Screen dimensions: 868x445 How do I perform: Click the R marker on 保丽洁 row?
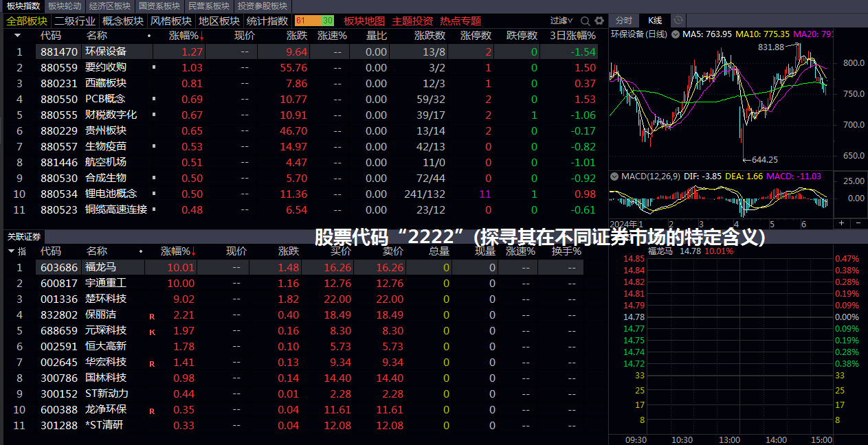click(152, 317)
